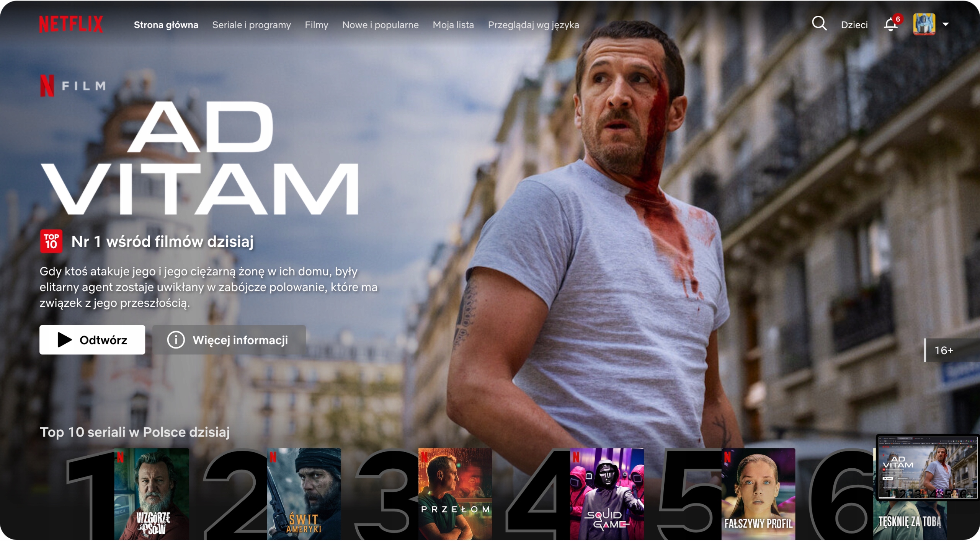Viewport: 980px width, 541px height.
Task: Click the Netflix logo
Action: tap(71, 24)
